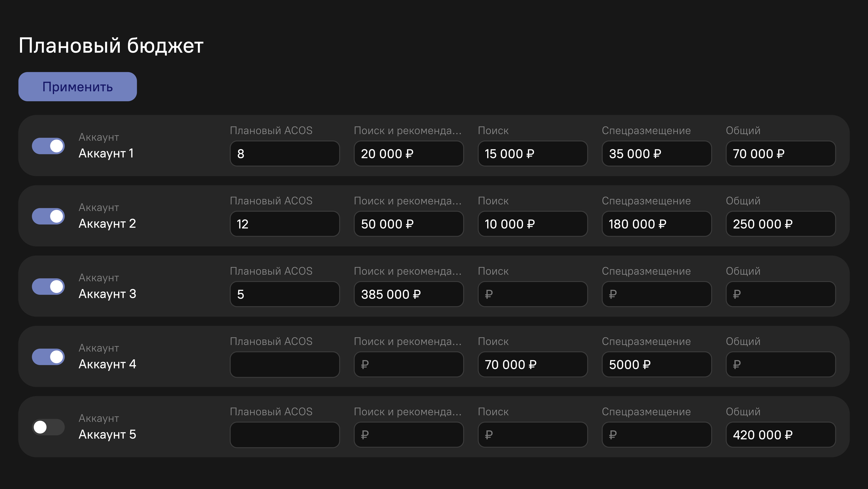Focus empty Общий field for Аккаунт 3
The height and width of the screenshot is (489, 868).
point(780,294)
